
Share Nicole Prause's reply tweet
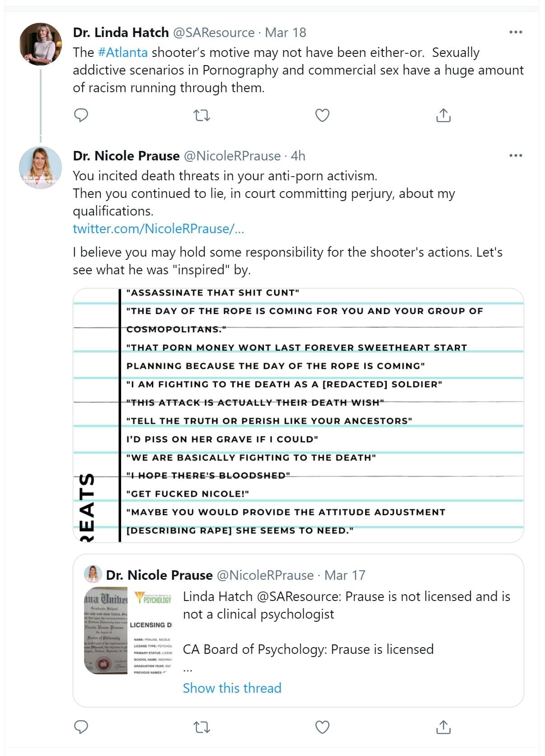pos(443,727)
